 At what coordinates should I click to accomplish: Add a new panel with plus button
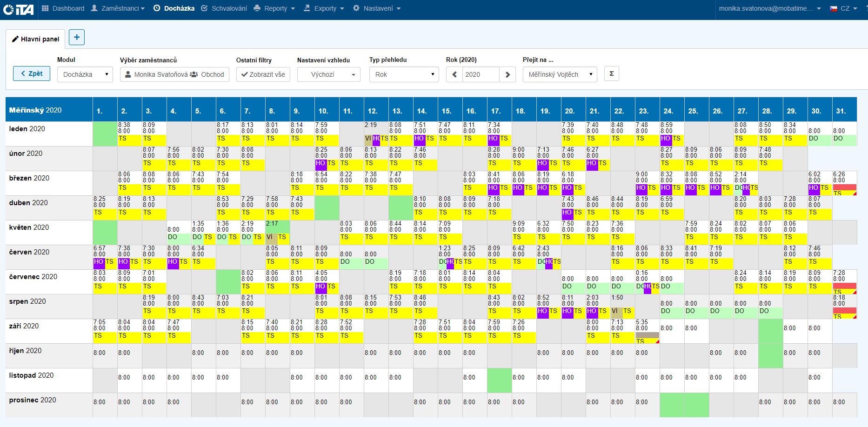(x=77, y=37)
